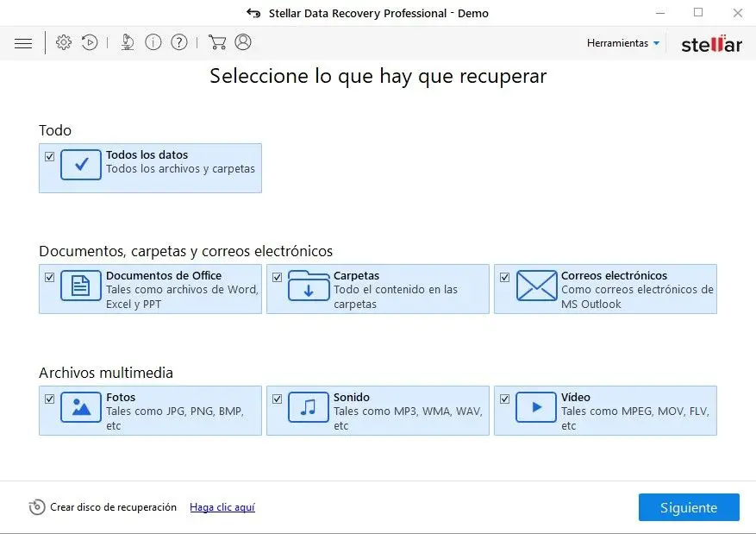Image resolution: width=756 pixels, height=534 pixels.
Task: Toggle the Fotos checkbox
Action: click(x=50, y=399)
